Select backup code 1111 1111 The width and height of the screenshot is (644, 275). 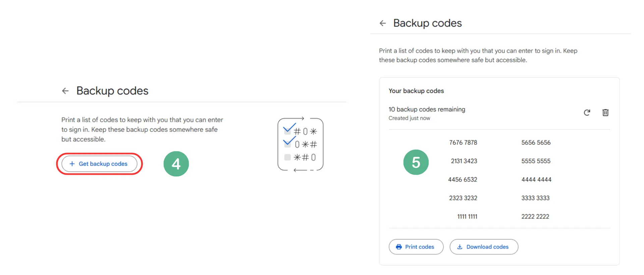coord(467,217)
